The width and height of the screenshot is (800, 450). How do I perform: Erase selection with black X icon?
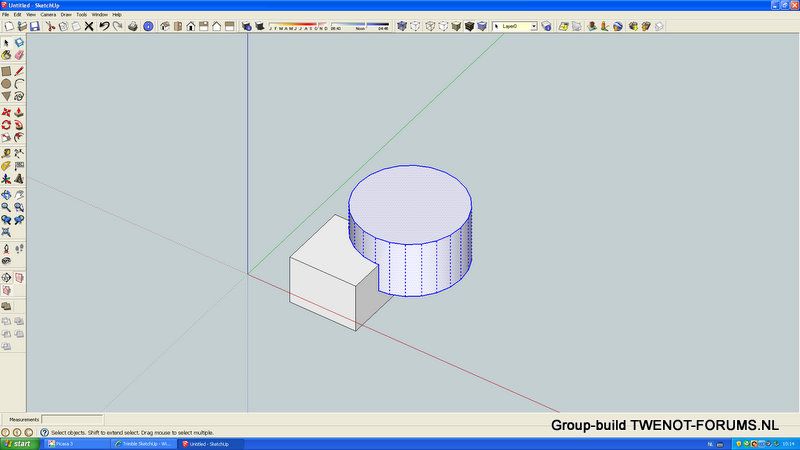click(89, 26)
